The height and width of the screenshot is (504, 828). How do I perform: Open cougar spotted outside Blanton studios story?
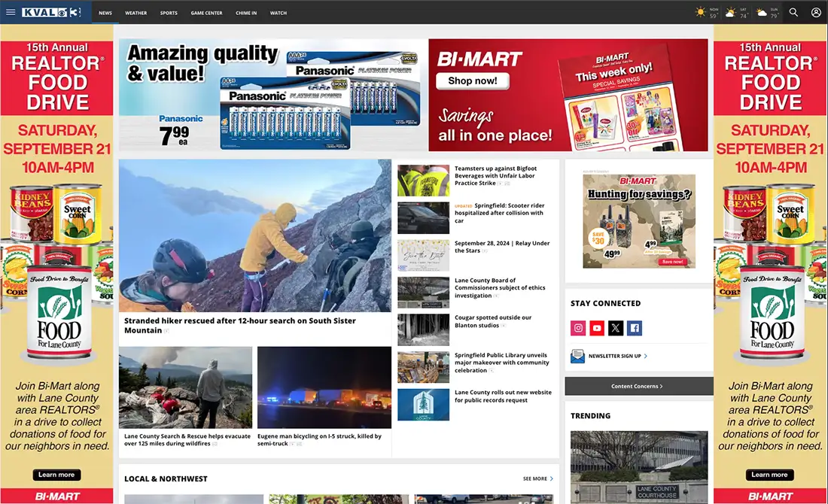pos(493,321)
